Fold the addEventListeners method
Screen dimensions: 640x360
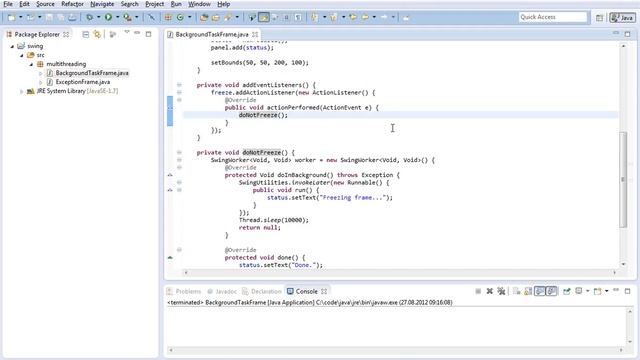coord(179,85)
